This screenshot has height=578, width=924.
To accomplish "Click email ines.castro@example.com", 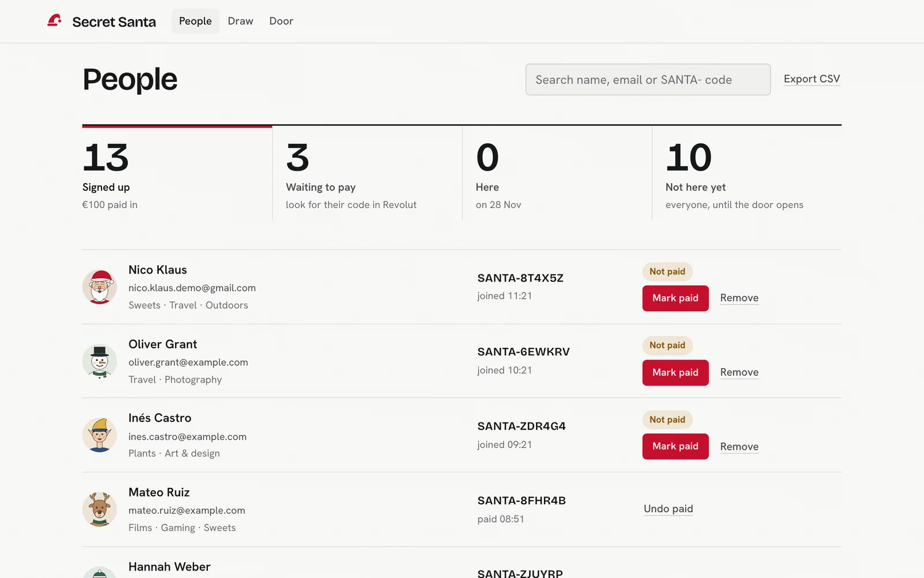I will 187,437.
